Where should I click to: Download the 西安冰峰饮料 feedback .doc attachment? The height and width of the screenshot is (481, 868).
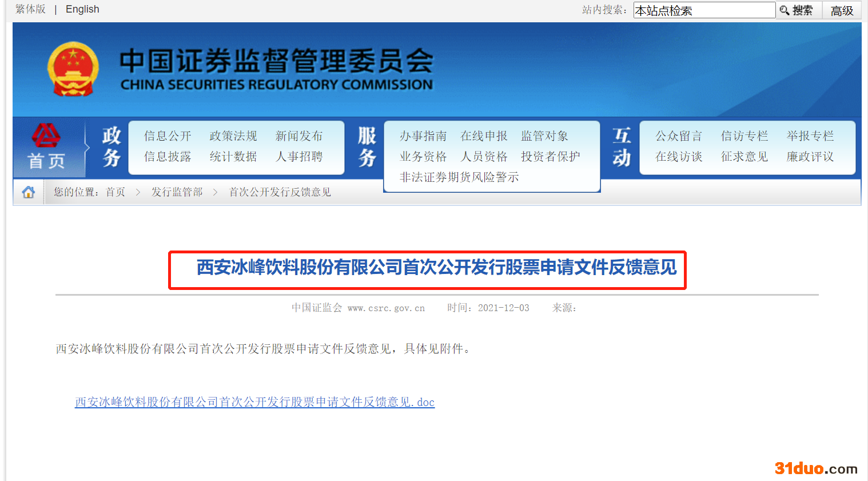pyautogui.click(x=254, y=402)
